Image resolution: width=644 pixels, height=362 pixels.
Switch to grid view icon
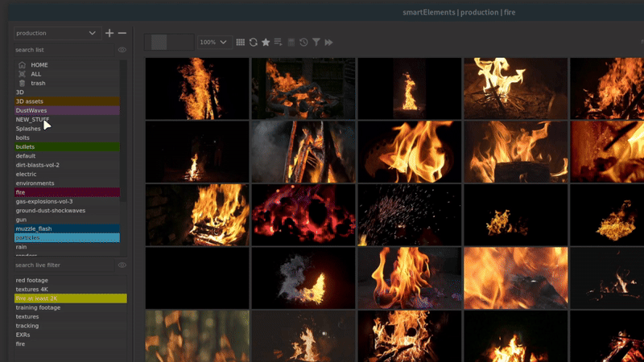pos(240,43)
